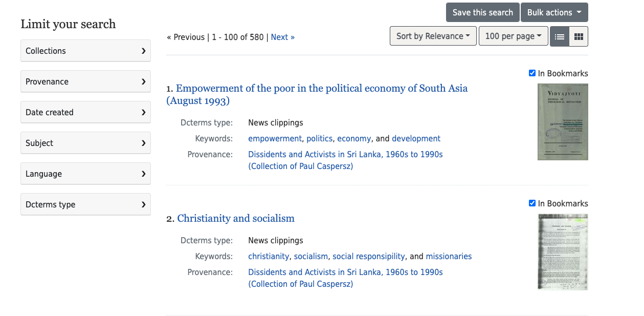Click Save this search button

click(482, 12)
